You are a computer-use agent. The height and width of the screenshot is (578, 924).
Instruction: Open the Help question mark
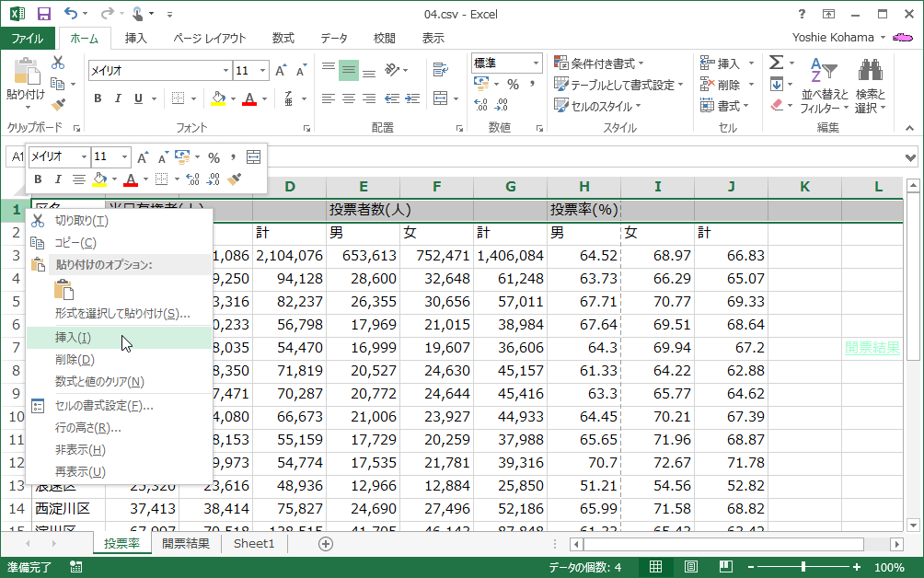coord(802,14)
